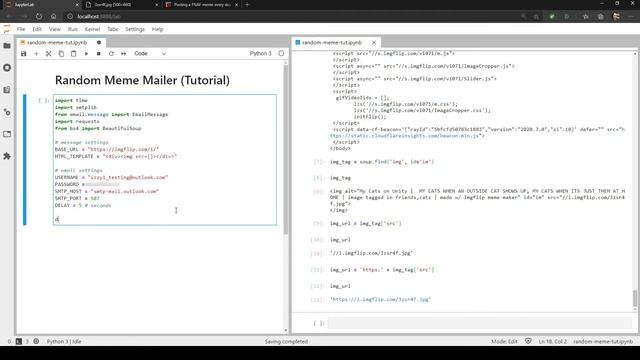Click the https imgflip jpg output link
Image resolution: width=640 pixels, height=360 pixels.
click(x=380, y=299)
